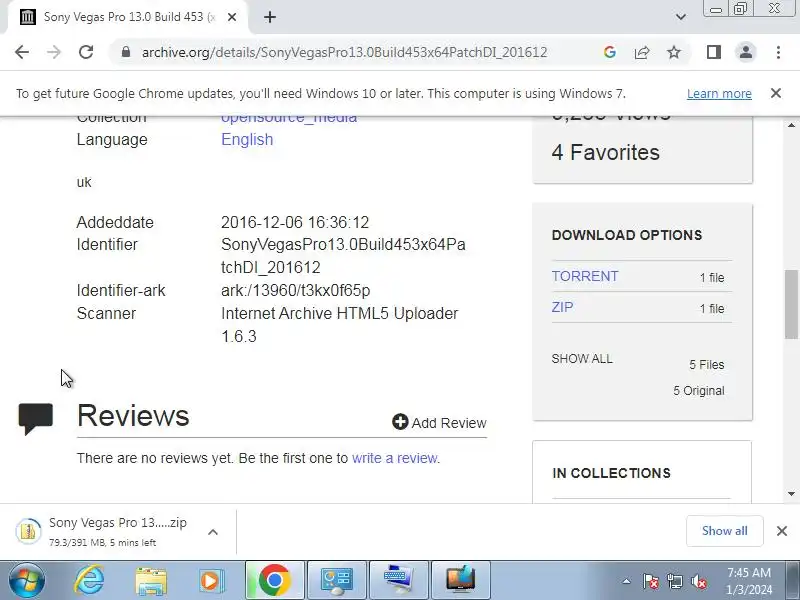Click the 4 Favorites count
800x600 pixels.
pos(606,152)
